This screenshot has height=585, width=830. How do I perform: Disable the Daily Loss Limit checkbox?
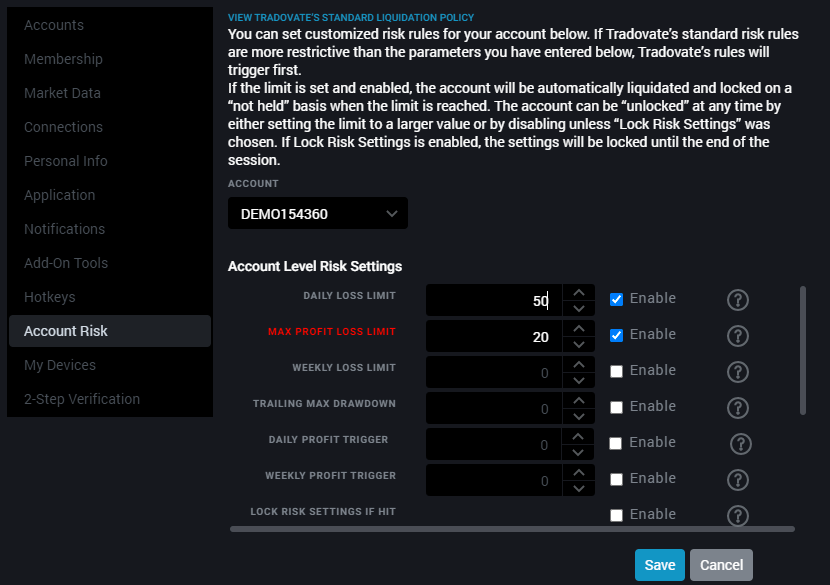617,299
